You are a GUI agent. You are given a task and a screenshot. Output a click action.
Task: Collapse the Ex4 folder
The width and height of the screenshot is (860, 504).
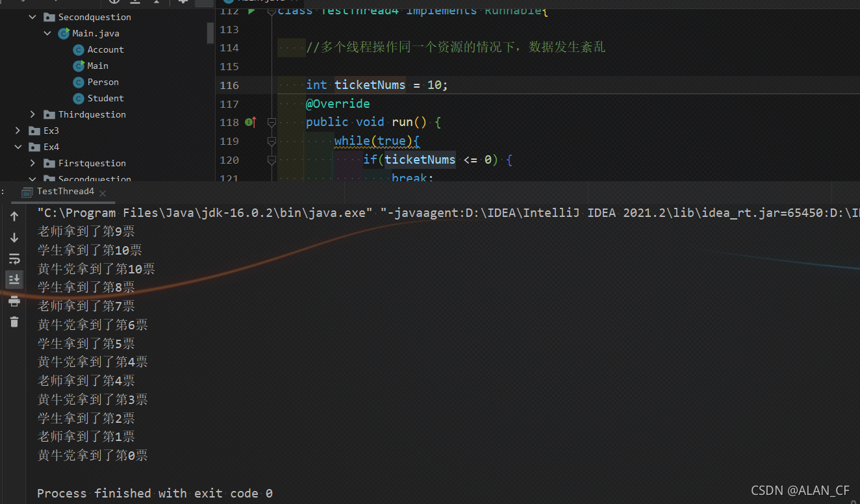coord(18,147)
